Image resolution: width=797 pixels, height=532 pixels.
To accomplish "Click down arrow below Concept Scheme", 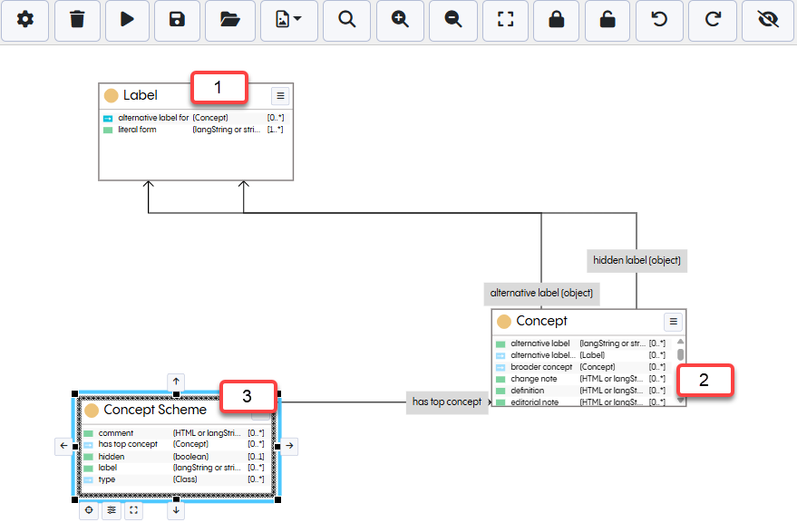I will click(176, 510).
